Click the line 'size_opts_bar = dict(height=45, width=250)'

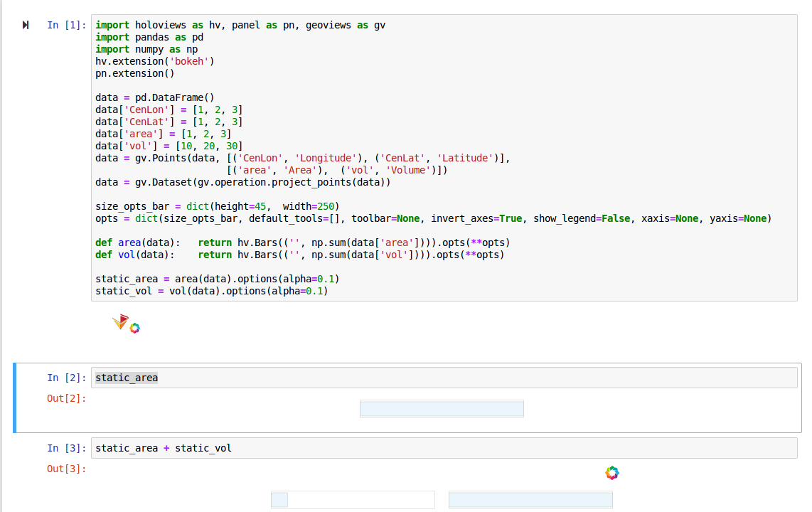(x=218, y=206)
